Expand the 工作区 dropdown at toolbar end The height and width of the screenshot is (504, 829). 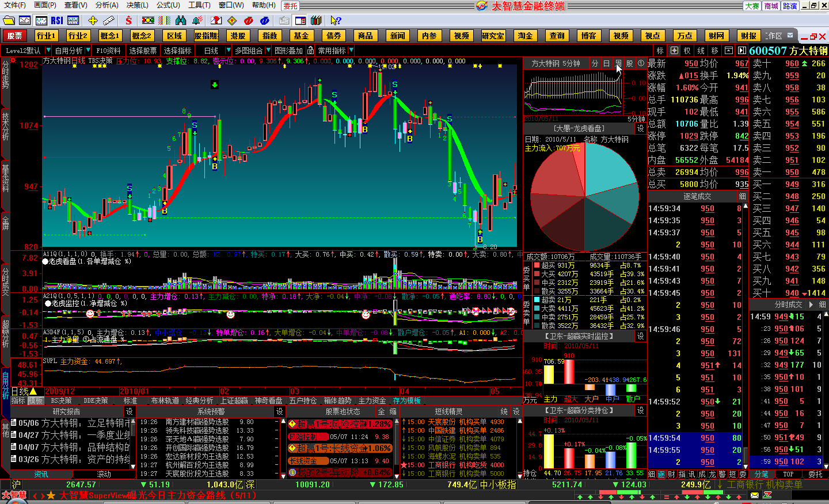(x=791, y=35)
